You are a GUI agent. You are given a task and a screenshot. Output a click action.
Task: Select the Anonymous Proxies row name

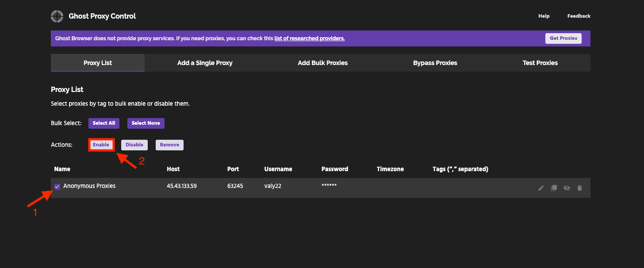(x=89, y=186)
